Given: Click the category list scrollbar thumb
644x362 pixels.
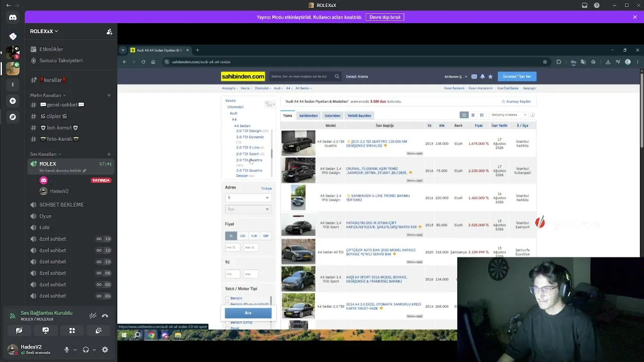Looking at the screenshot, I should click(x=272, y=153).
